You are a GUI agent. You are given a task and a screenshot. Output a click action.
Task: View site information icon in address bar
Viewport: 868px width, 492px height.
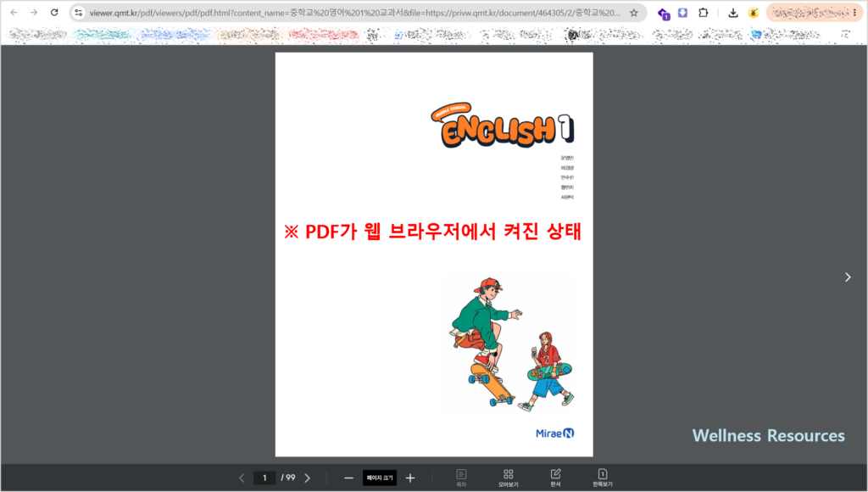click(79, 12)
